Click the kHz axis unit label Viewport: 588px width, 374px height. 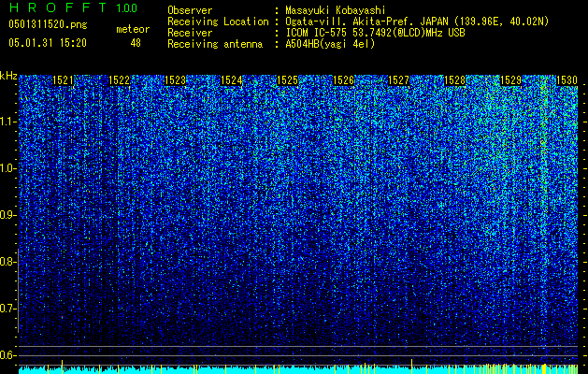point(8,76)
